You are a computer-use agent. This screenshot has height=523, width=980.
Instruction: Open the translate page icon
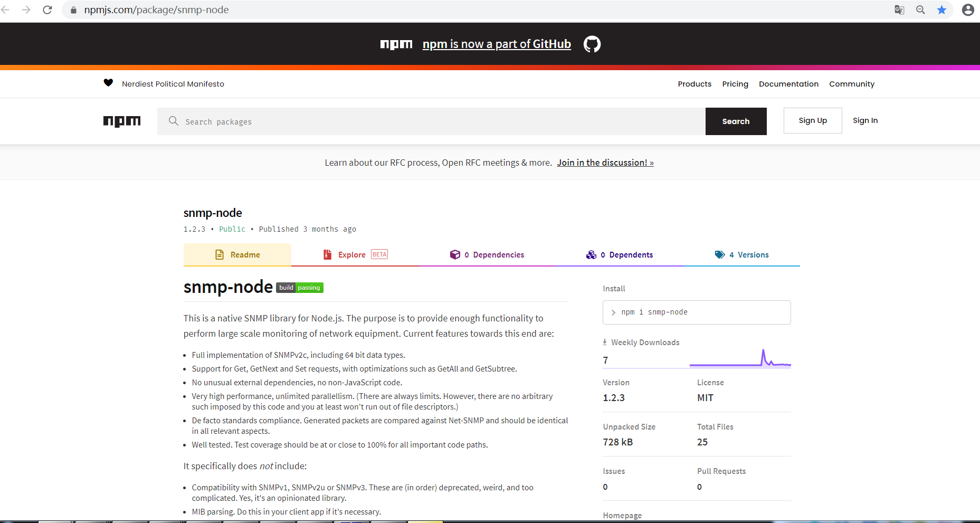point(899,9)
